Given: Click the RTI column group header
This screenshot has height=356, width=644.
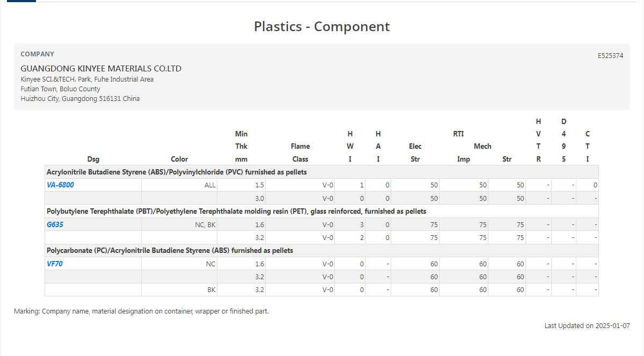Looking at the screenshot, I should coord(458,134).
